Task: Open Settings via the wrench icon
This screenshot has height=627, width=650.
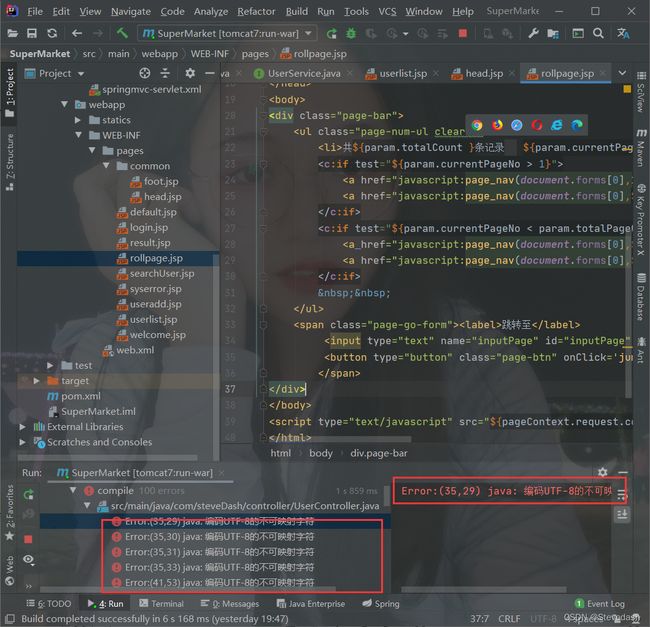Action: click(533, 33)
